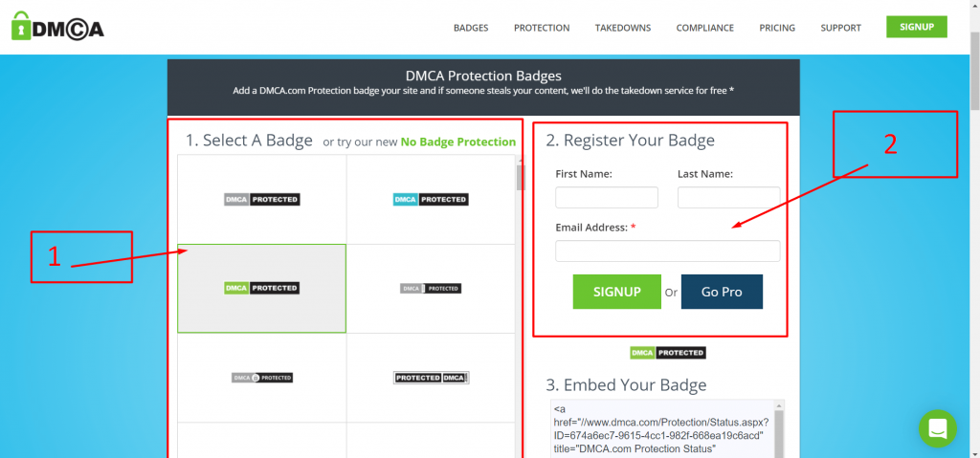The width and height of the screenshot is (980, 458).
Task: Focus the Email Address input field
Action: tap(667, 251)
